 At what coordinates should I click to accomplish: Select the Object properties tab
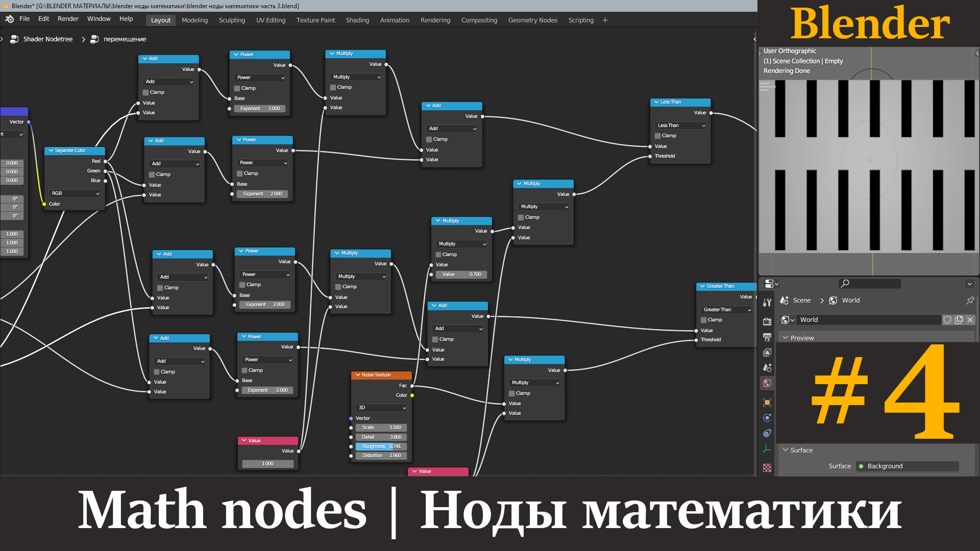(x=767, y=402)
